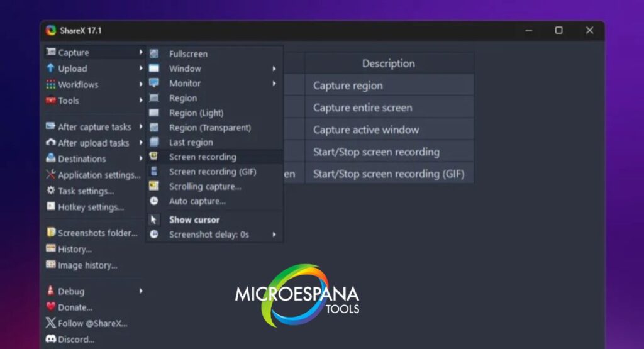The height and width of the screenshot is (349, 644).
Task: Click the After capture tasks icon
Action: click(50, 126)
